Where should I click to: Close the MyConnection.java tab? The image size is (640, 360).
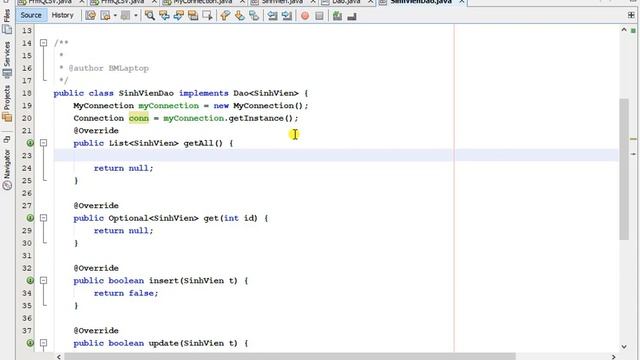242,2
